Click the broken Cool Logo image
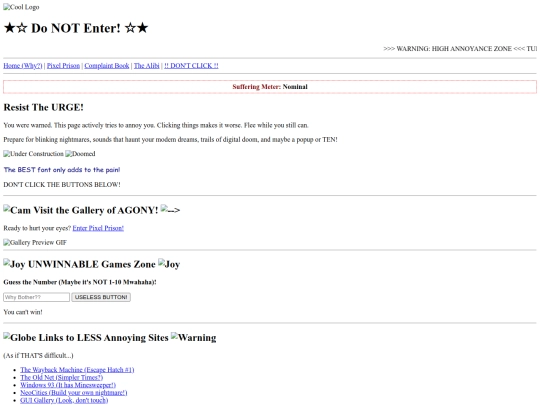 coord(21,7)
